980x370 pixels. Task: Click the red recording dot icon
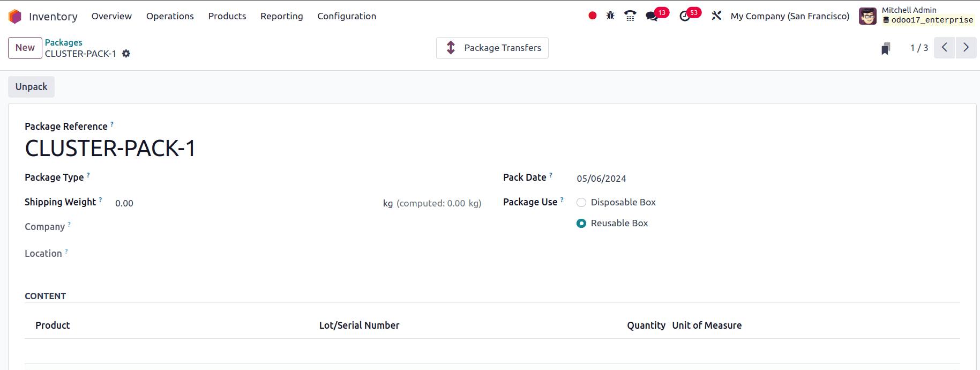592,16
